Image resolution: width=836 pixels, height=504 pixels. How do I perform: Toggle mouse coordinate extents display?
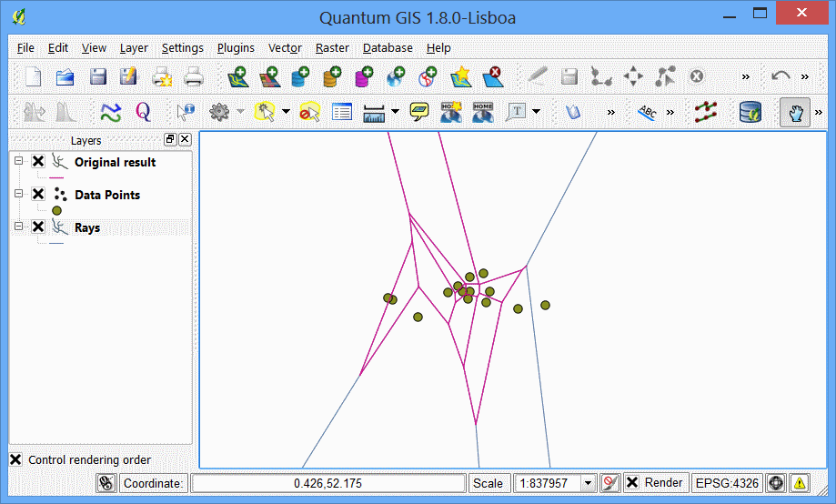click(x=106, y=483)
